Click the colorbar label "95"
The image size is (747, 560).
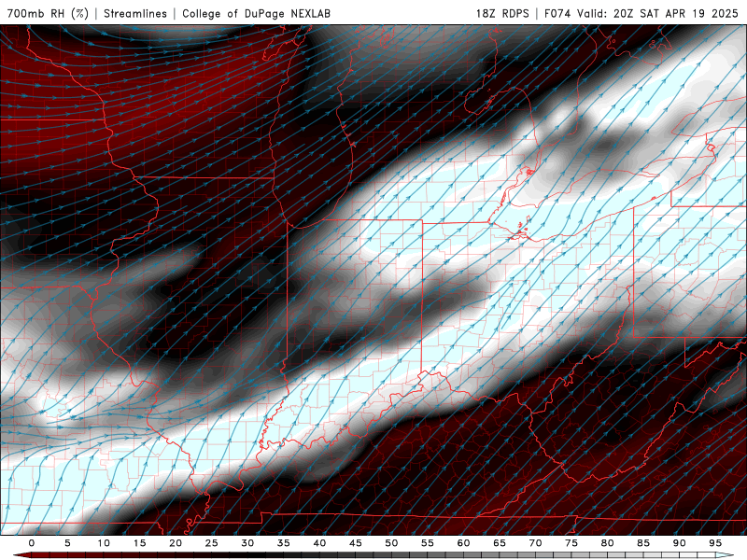[715, 543]
